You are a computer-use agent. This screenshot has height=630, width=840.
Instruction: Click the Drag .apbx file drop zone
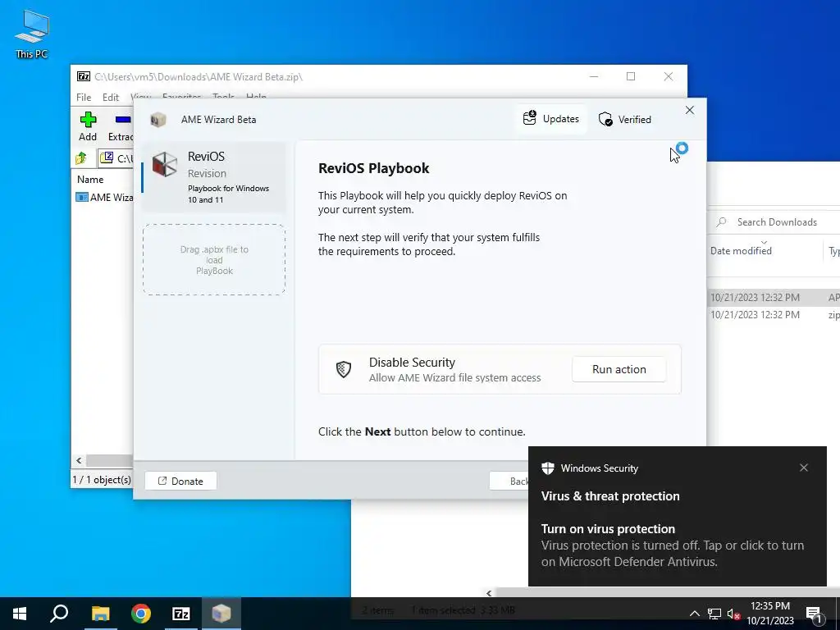pos(214,260)
